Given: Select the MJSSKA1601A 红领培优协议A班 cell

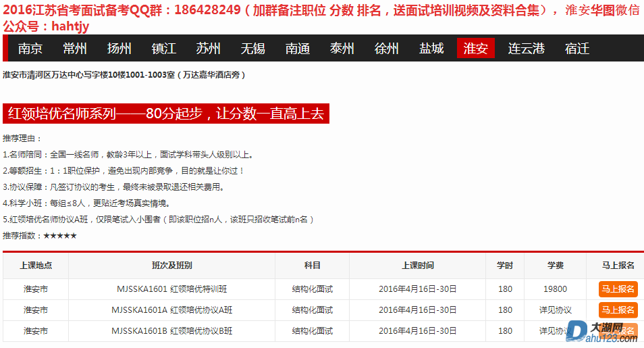Looking at the screenshot, I should [171, 309].
